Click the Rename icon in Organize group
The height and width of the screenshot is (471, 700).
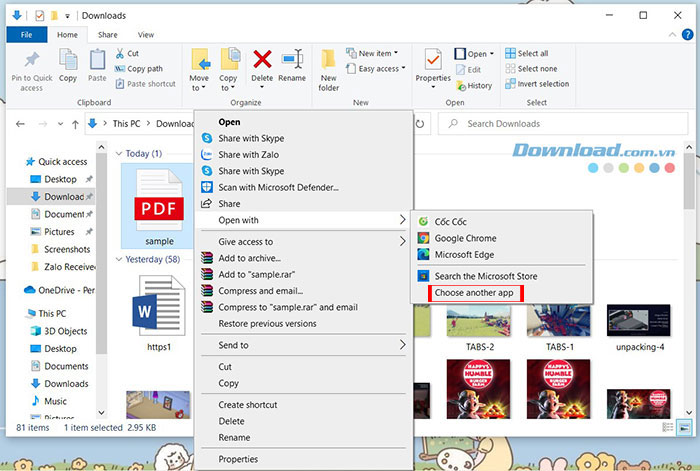click(x=292, y=65)
